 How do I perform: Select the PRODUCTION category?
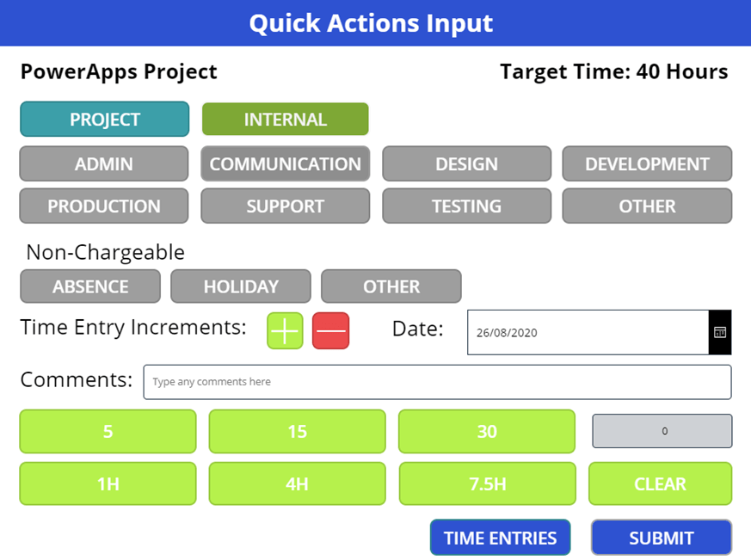coord(103,206)
